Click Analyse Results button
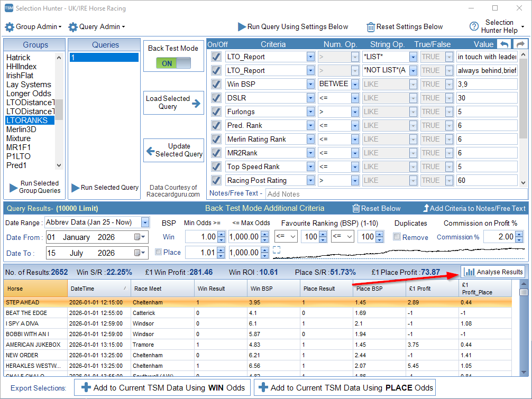This screenshot has width=532, height=399. pos(493,272)
